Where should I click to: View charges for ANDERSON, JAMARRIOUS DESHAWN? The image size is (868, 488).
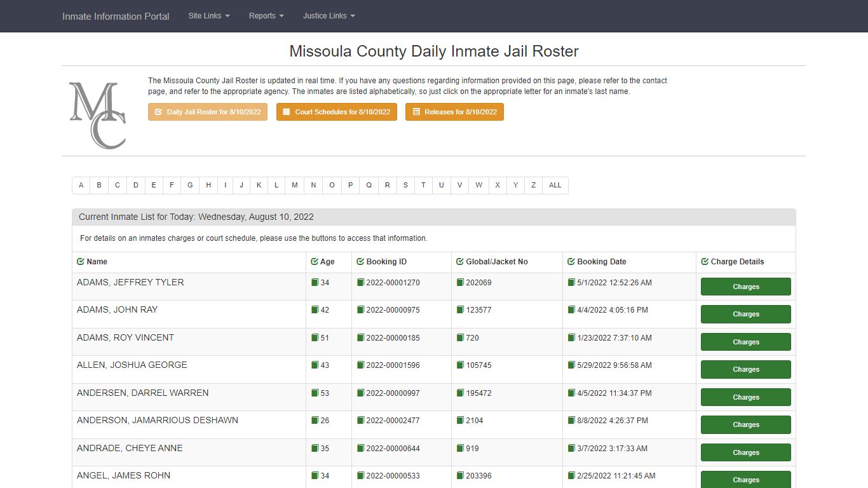pyautogui.click(x=746, y=424)
